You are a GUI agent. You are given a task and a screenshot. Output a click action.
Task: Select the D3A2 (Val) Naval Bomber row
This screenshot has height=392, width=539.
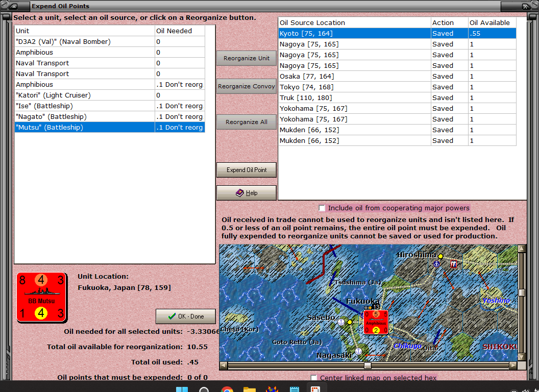(x=110, y=42)
